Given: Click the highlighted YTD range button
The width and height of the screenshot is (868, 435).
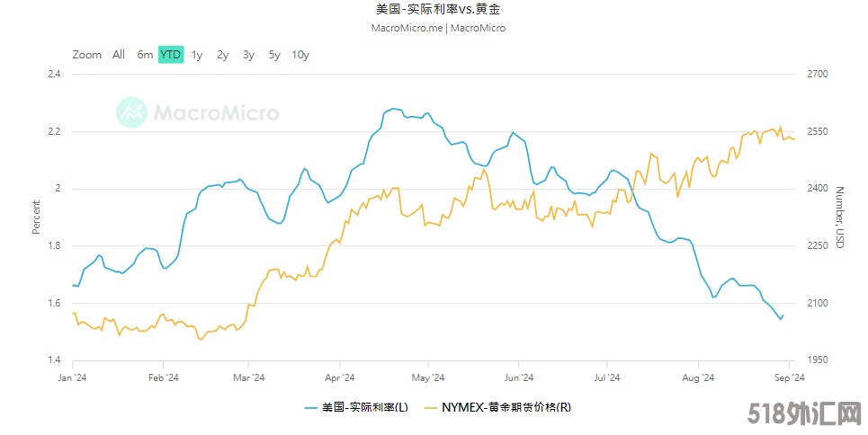Looking at the screenshot, I should coord(171,55).
